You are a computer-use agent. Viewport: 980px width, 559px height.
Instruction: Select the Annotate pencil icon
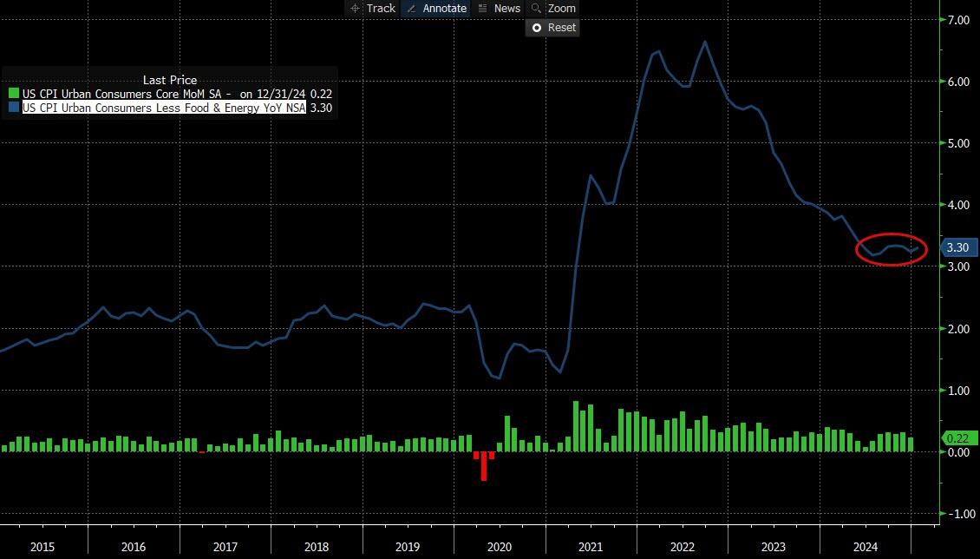click(x=411, y=8)
